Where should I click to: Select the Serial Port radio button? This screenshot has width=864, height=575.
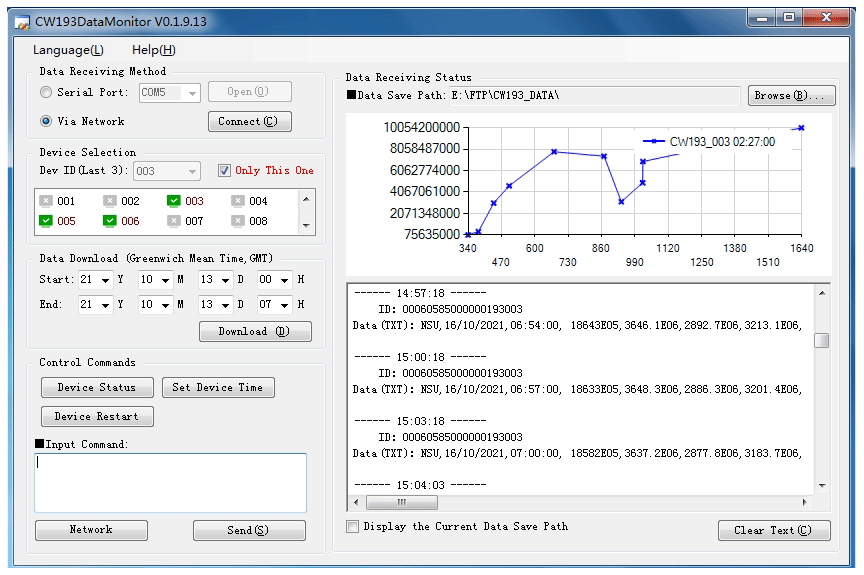point(46,93)
